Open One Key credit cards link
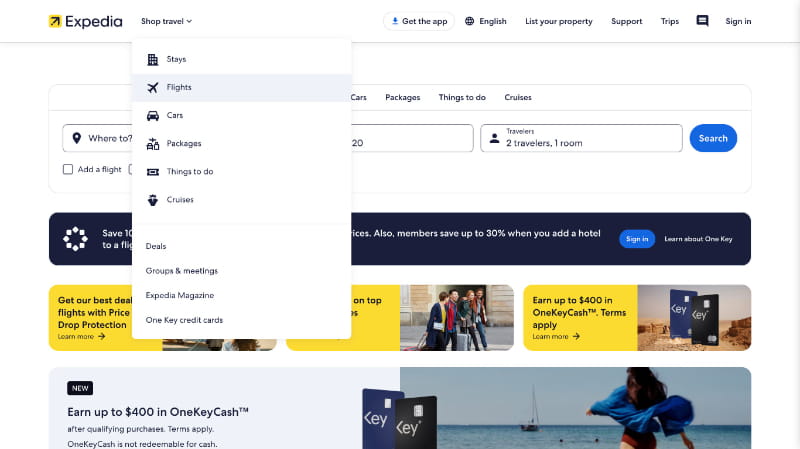 point(184,320)
